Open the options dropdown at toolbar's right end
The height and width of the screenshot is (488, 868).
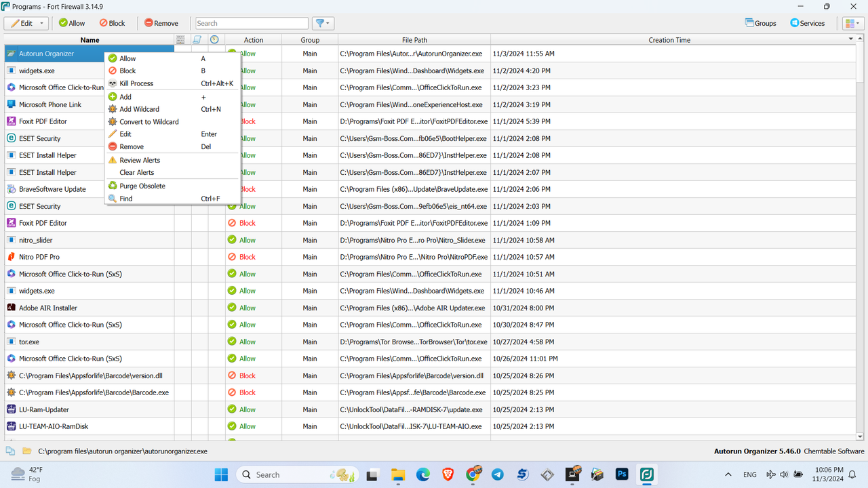click(x=852, y=23)
